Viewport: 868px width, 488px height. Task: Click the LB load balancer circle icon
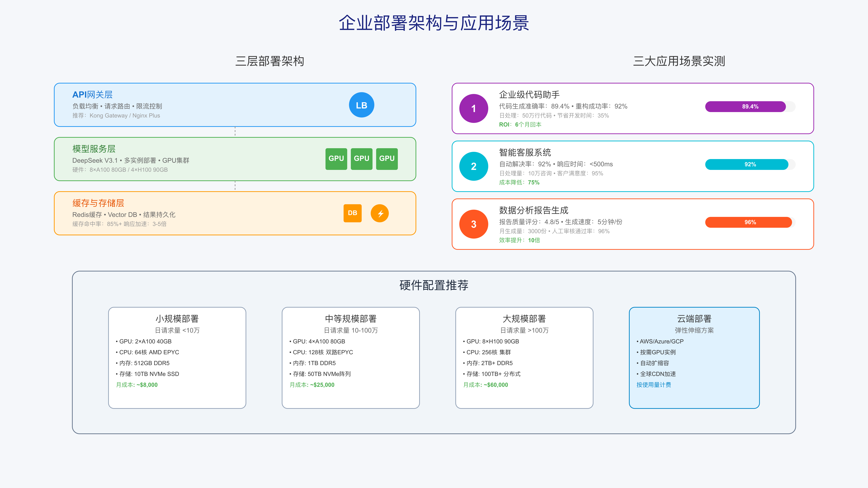[361, 105]
